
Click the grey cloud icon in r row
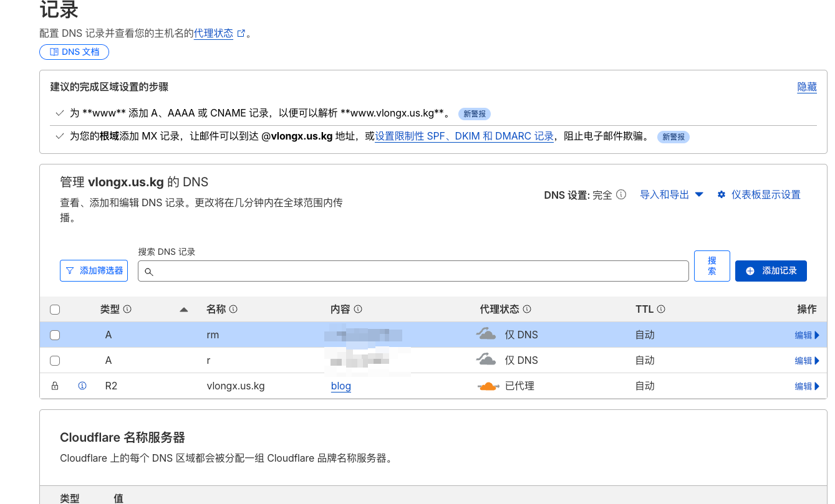tap(486, 359)
